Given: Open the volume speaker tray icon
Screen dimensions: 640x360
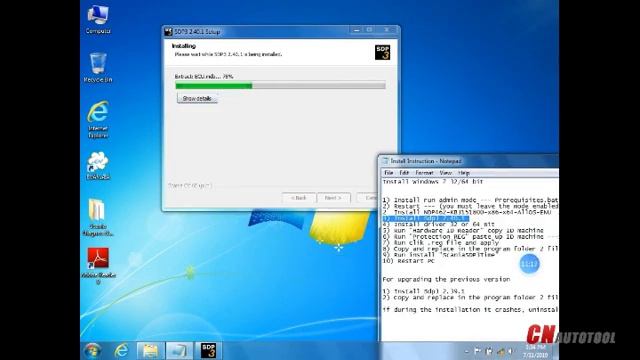Looking at the screenshot, I should 511,351.
